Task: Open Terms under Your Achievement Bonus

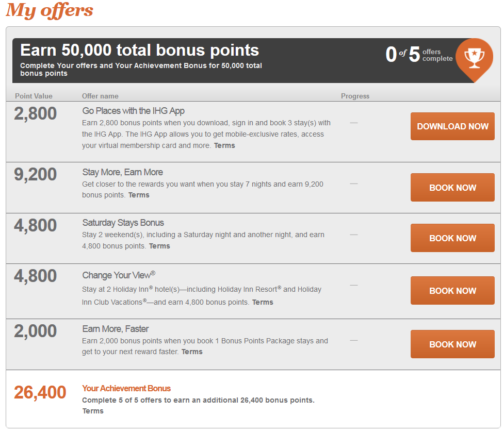Action: pyautogui.click(x=93, y=411)
